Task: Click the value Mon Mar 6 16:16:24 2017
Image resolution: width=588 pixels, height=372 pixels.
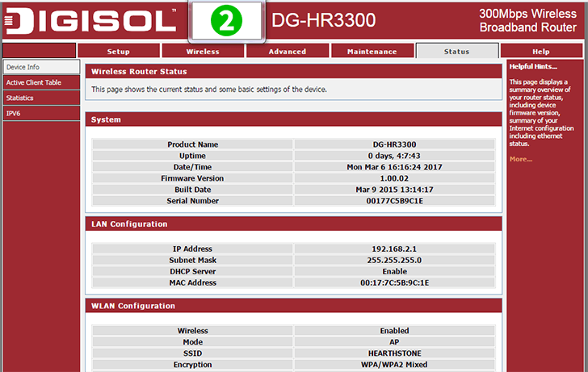Action: coord(394,167)
